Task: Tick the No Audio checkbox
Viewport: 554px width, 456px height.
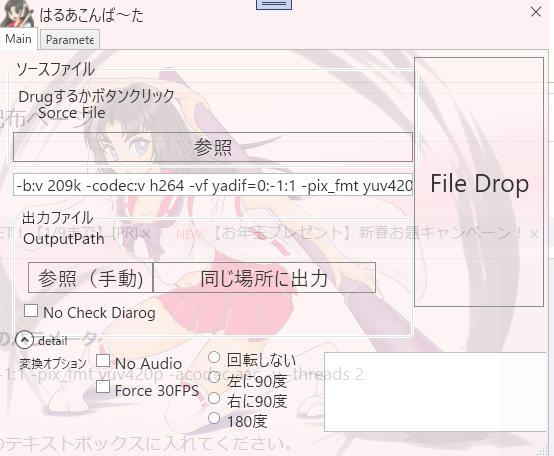Action: click(x=103, y=361)
